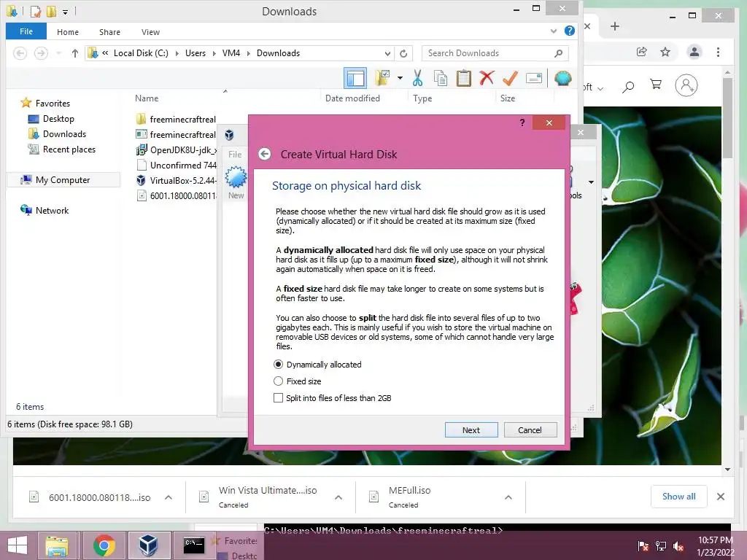747x560 pixels.
Task: Toggle the preview pane toolbar icon
Action: click(355, 78)
